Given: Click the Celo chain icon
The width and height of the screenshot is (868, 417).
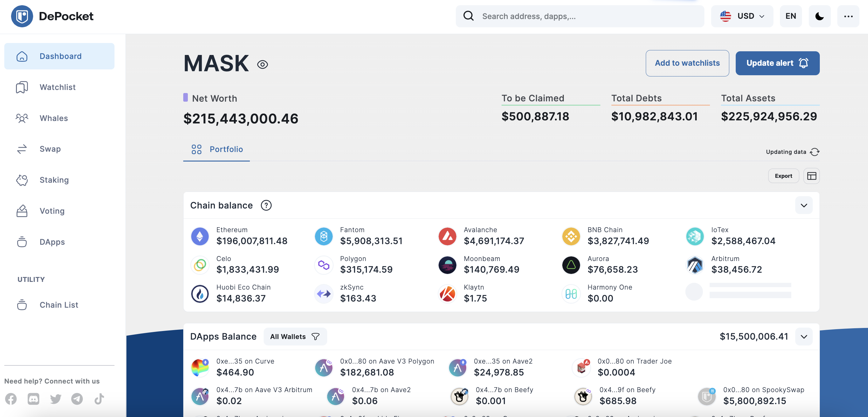Looking at the screenshot, I should 200,265.
